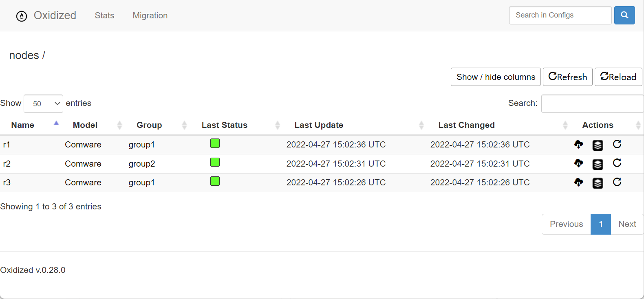Screen dimensions: 644x299
Task: Go to the Migration page
Action: tap(150, 15)
